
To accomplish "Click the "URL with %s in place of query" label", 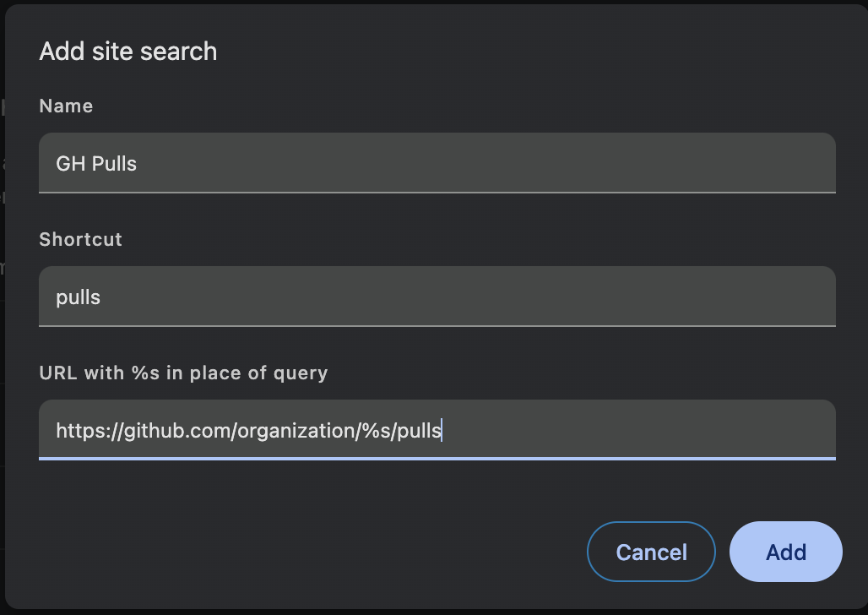I will (x=182, y=373).
